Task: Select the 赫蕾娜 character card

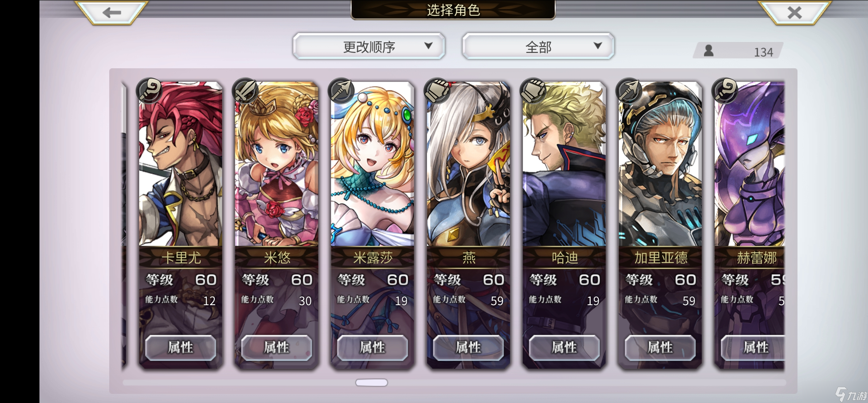Action: (x=750, y=225)
